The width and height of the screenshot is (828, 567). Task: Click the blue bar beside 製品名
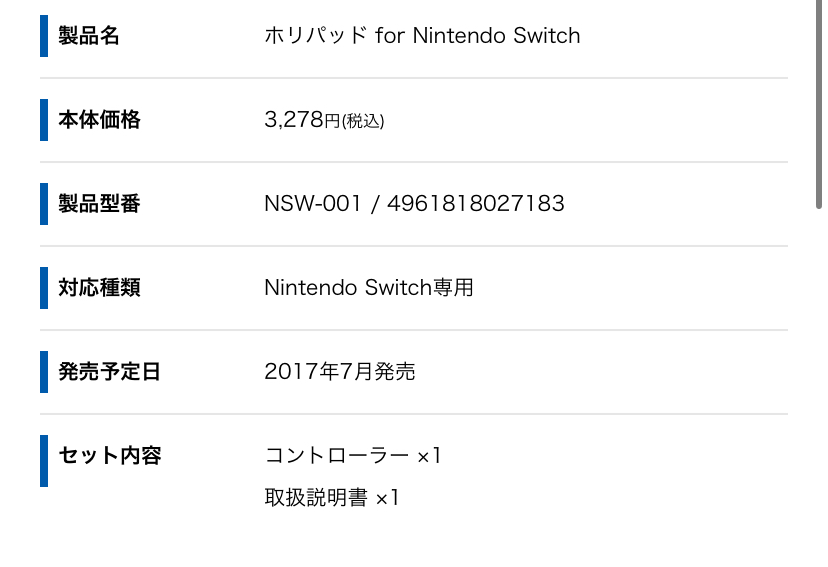pos(44,36)
